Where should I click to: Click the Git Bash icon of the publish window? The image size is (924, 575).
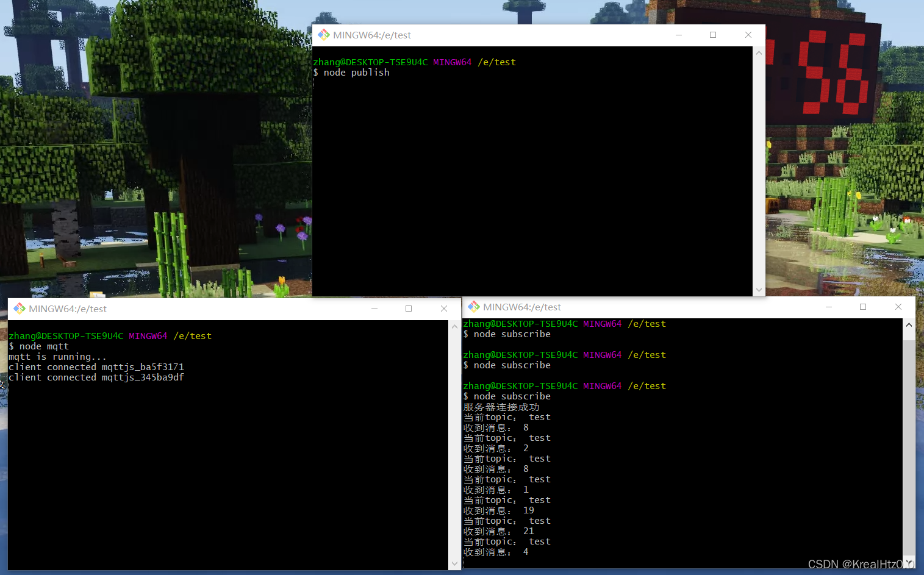pyautogui.click(x=324, y=35)
